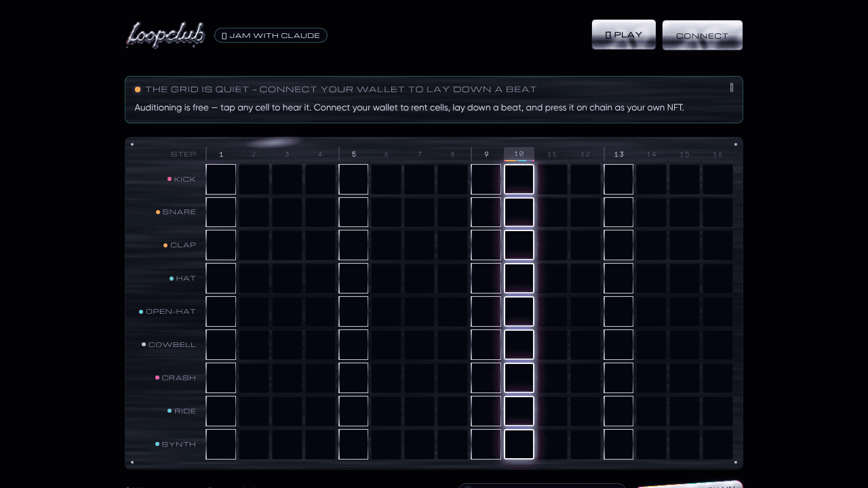Screen dimensions: 868x488
Task: Toggle Open-Hat cell at step 7
Action: [x=420, y=312]
